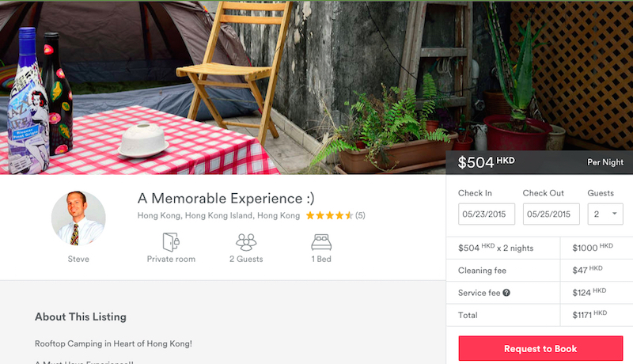Click the Private room door icon
This screenshot has height=364, width=633.
[171, 241]
